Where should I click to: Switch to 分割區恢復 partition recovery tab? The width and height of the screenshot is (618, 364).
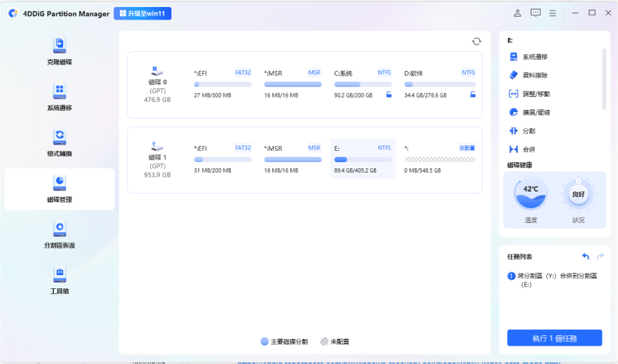[x=60, y=236]
